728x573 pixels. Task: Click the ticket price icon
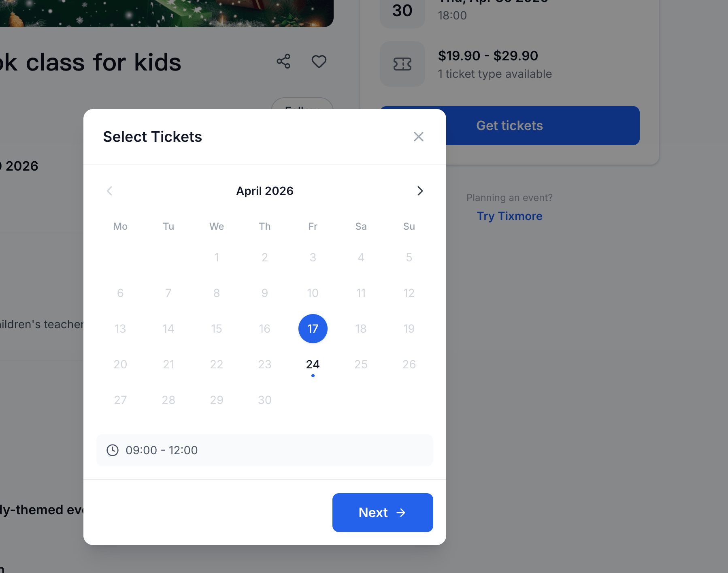pos(402,64)
